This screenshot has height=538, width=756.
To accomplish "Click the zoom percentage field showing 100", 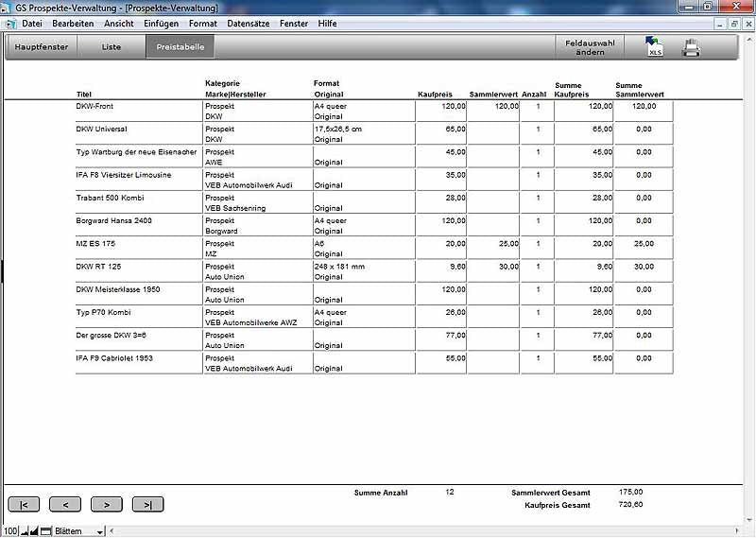I will 10,531.
